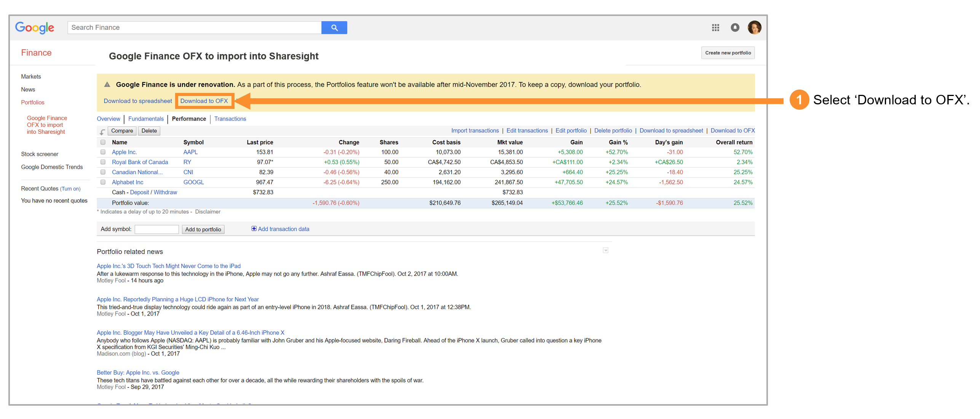
Task: Click the warning triangle icon in banner
Action: 107,85
